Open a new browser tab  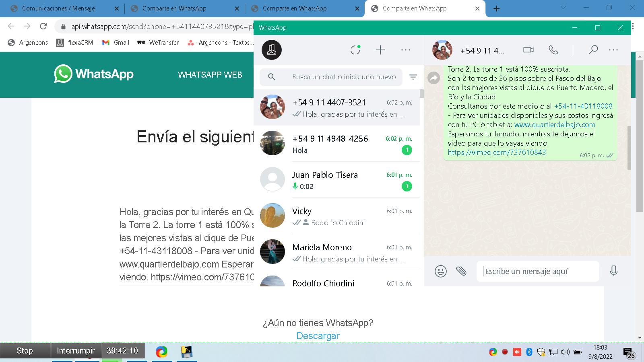coord(497,8)
